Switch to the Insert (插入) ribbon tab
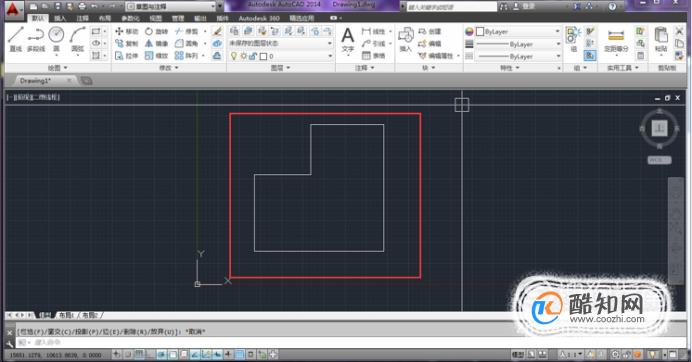Viewport: 692px width, 362px height. tap(60, 18)
